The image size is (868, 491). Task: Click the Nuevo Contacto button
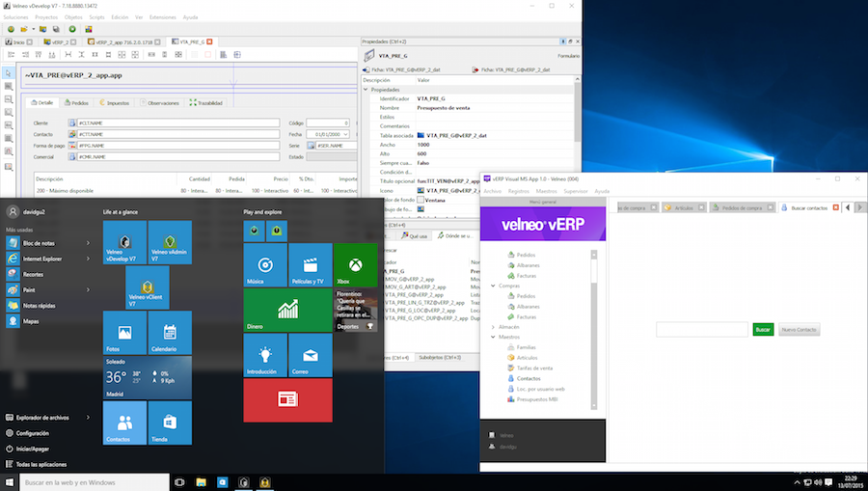click(x=799, y=329)
